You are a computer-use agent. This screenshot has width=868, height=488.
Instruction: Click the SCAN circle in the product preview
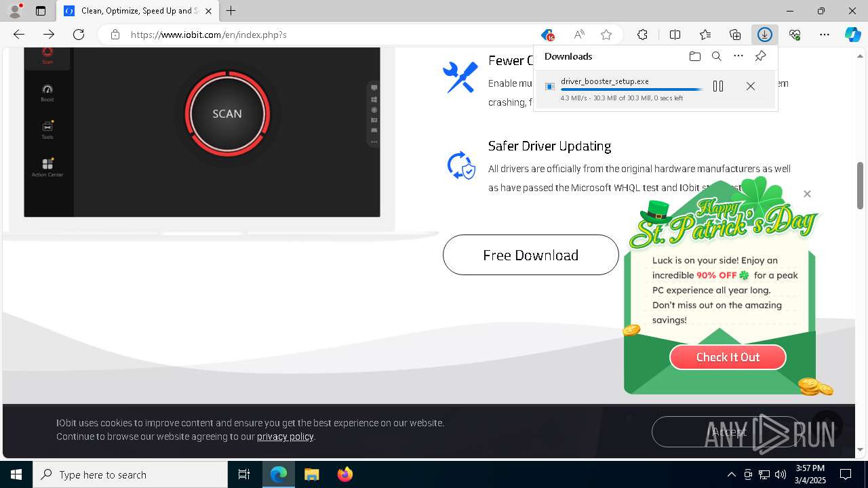[227, 114]
